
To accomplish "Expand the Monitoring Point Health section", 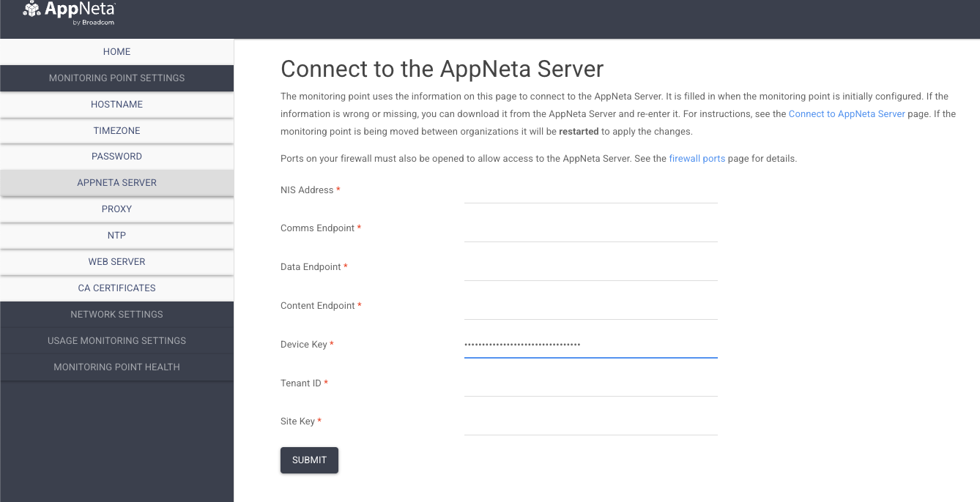I will pos(116,367).
